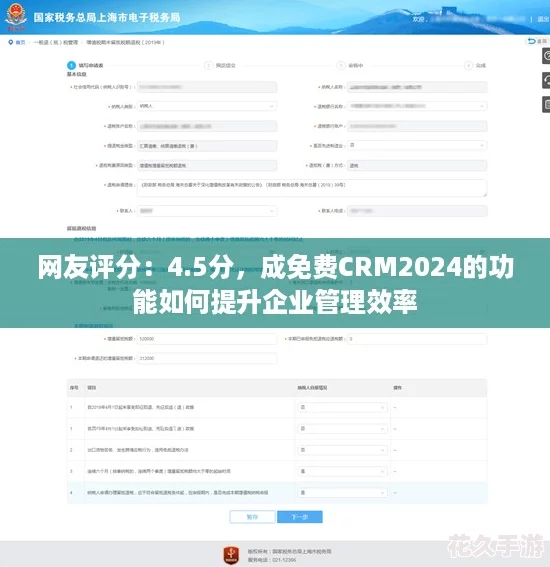Click the red shield badge in footer
The width and height of the screenshot is (550, 567).
(231, 555)
